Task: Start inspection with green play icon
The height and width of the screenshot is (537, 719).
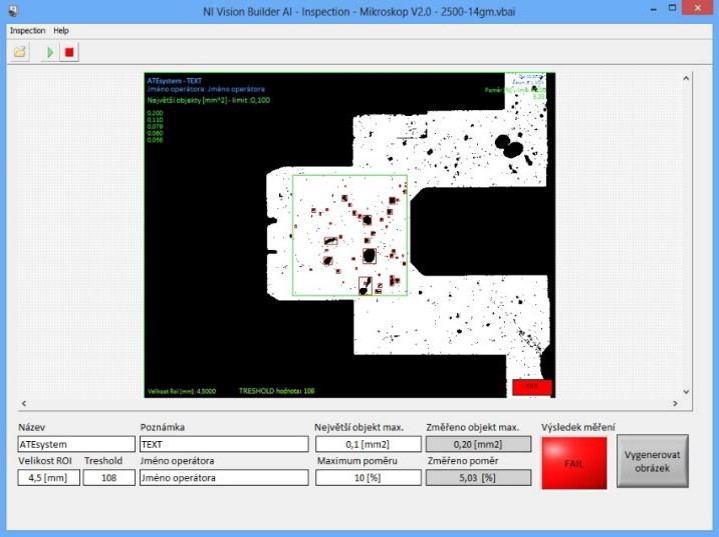Action: [x=50, y=52]
